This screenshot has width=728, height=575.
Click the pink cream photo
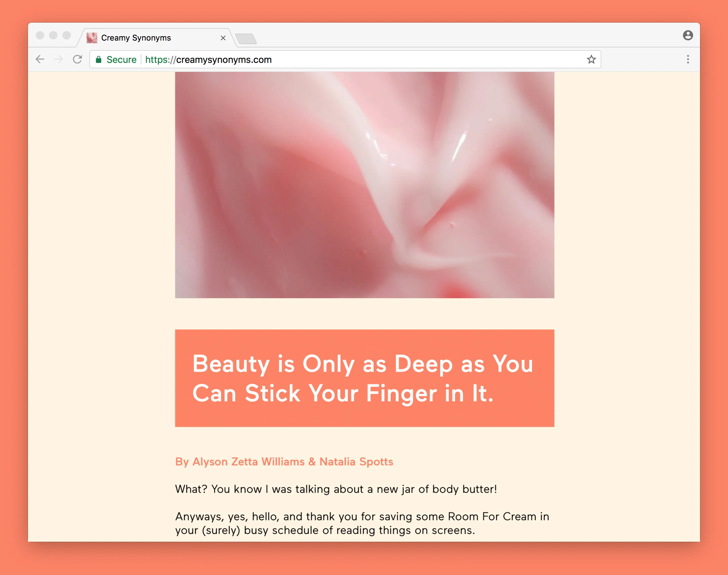364,184
